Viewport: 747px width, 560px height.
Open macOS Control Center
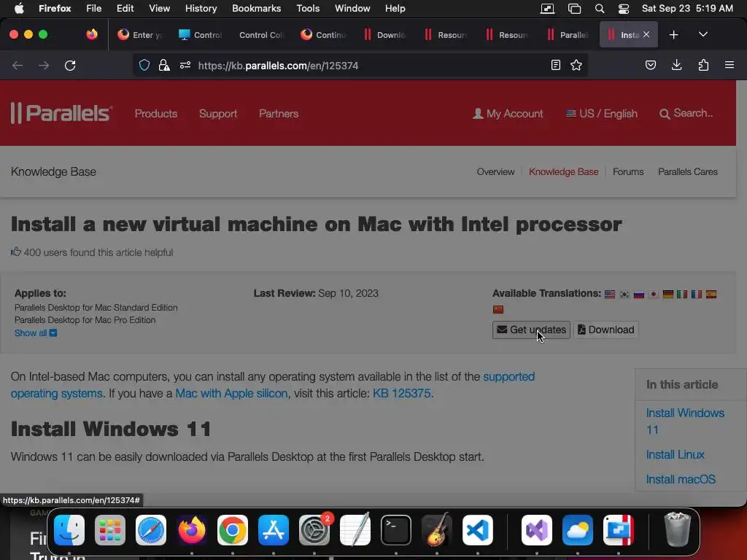click(x=624, y=9)
